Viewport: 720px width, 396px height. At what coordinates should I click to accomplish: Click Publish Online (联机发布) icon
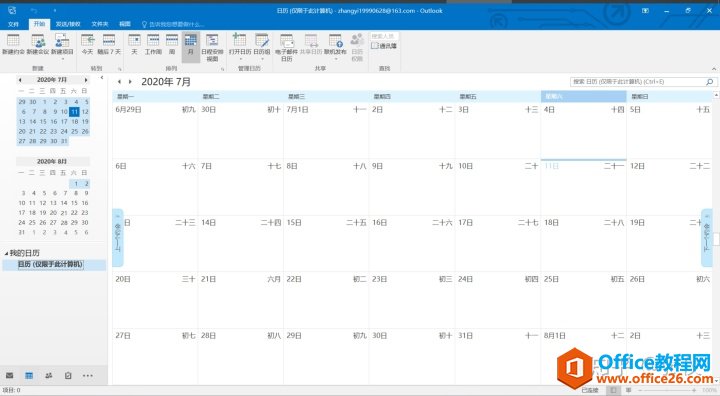point(335,46)
